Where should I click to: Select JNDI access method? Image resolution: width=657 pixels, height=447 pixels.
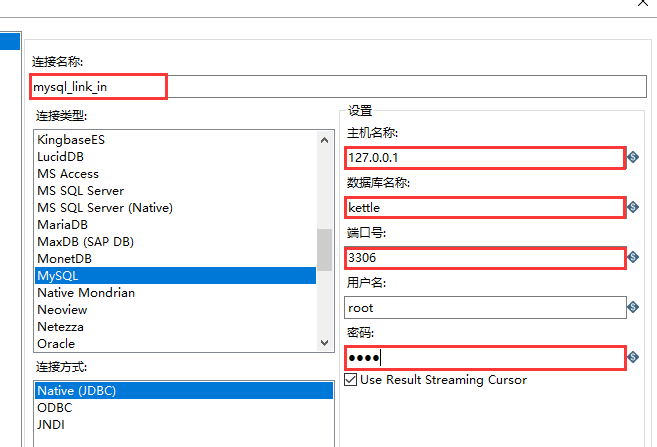184,424
